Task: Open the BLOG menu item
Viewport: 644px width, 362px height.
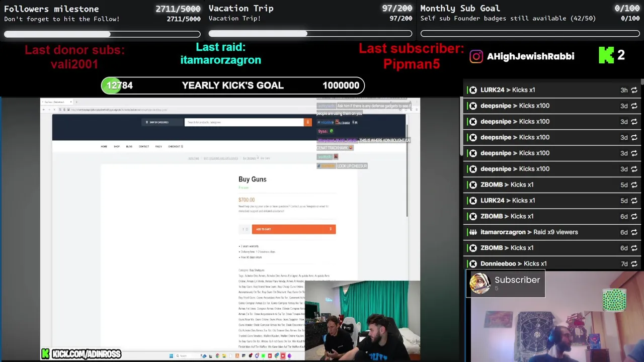Action: point(129,146)
